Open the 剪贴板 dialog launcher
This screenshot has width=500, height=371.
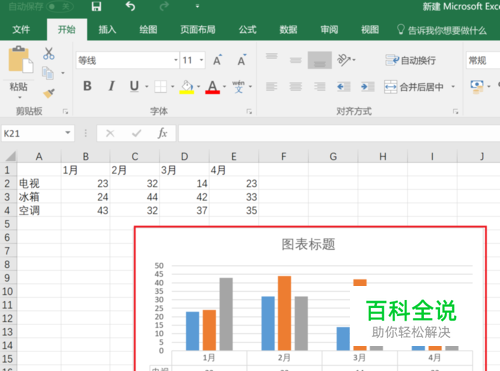coord(65,112)
